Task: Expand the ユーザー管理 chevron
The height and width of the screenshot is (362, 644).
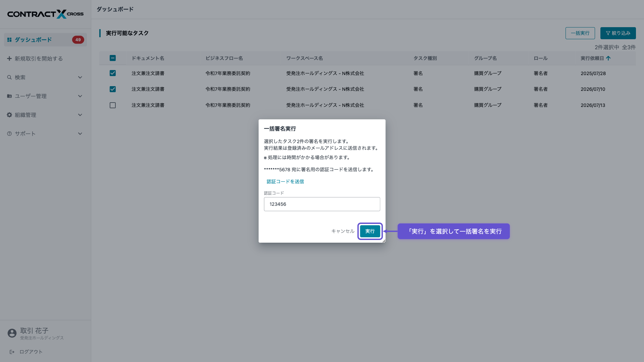Action: point(80,96)
